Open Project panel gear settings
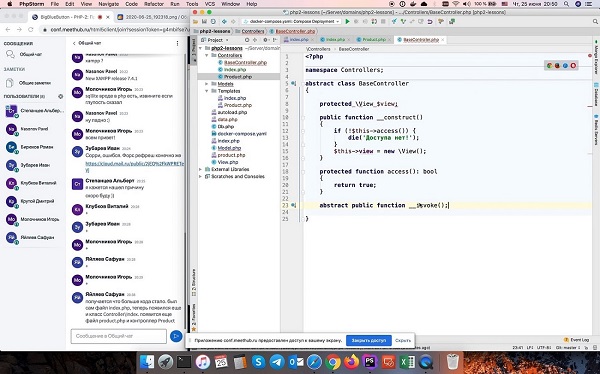Viewport: 600px width, 374px height. click(x=265, y=40)
